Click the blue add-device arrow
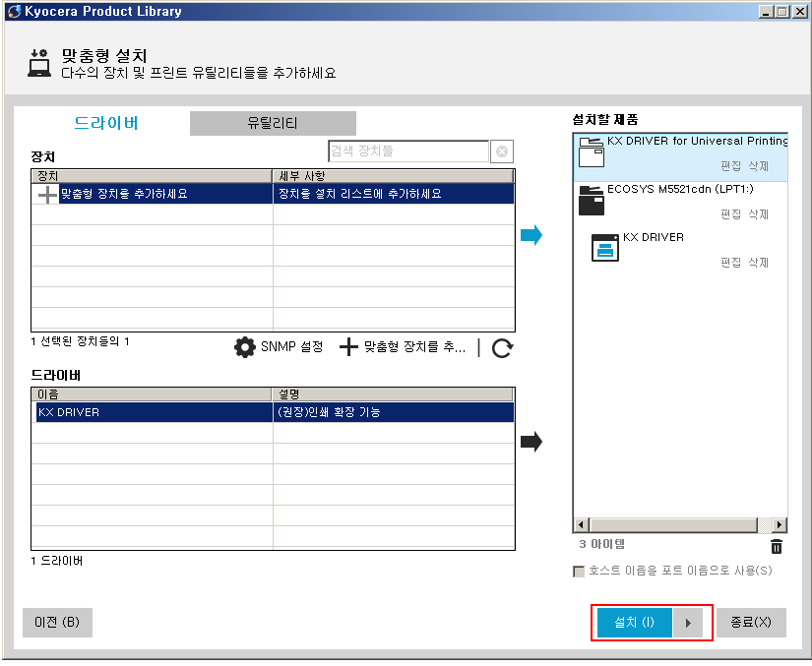 tap(531, 235)
